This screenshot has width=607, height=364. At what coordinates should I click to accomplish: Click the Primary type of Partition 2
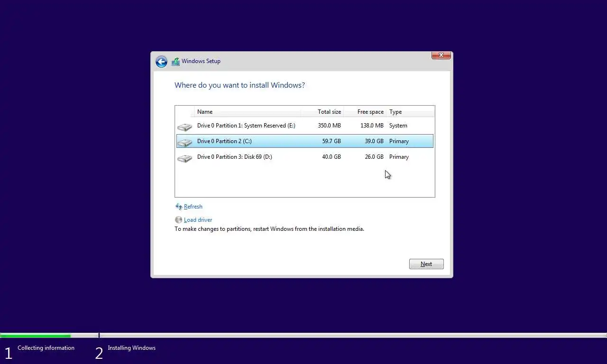click(399, 141)
